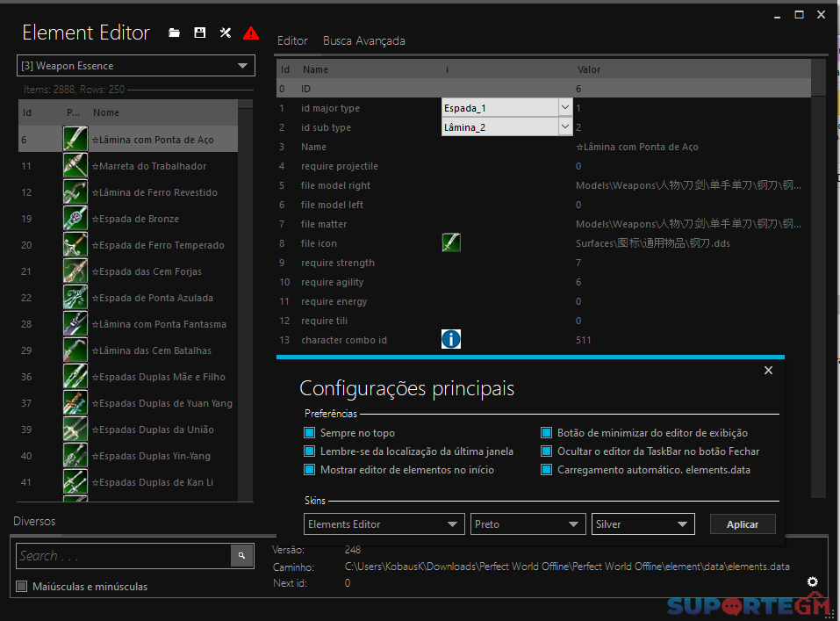Select icon of Espadas Duplas de Yuan Yang
This screenshot has height=621, width=840.
(x=75, y=403)
